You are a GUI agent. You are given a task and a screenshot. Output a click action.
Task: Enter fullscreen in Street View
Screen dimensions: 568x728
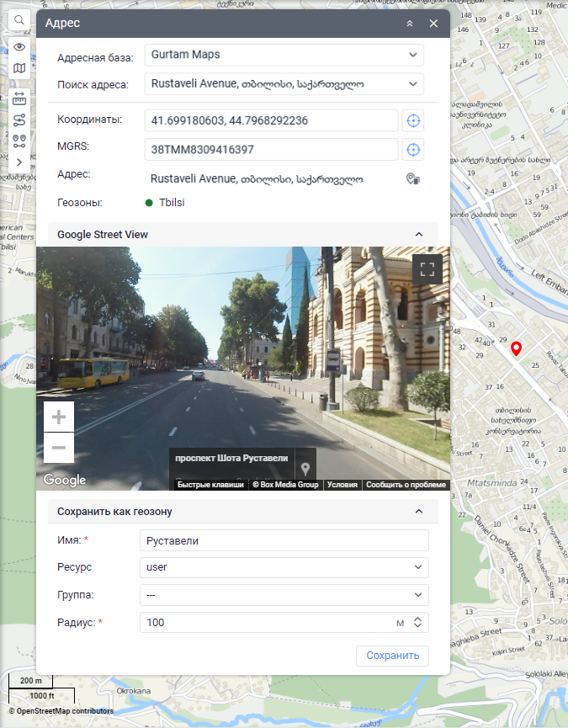coord(427,269)
